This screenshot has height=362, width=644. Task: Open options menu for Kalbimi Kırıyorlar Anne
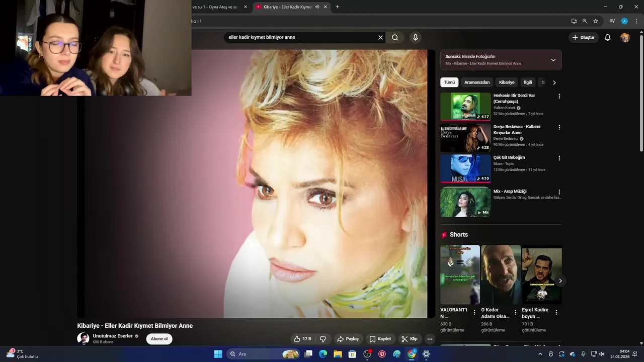(559, 127)
